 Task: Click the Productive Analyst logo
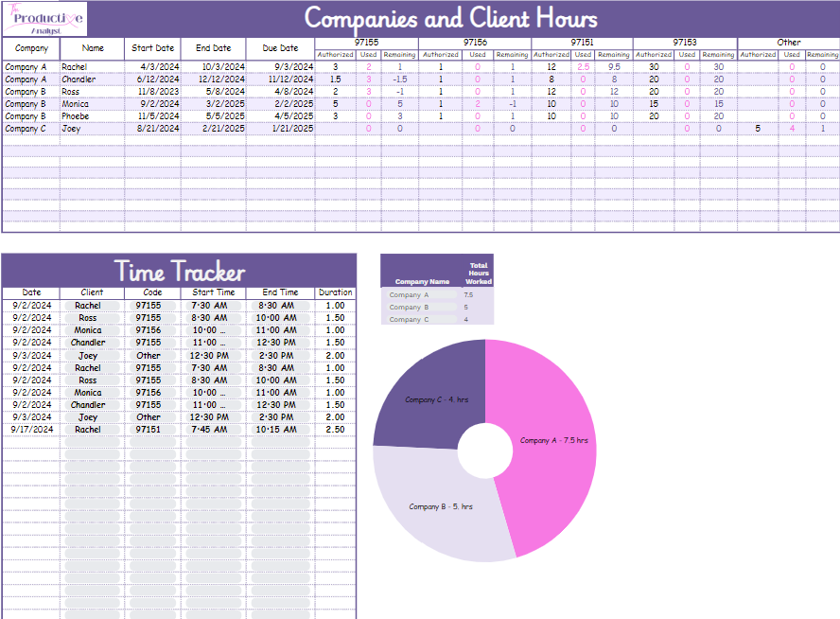[45, 19]
